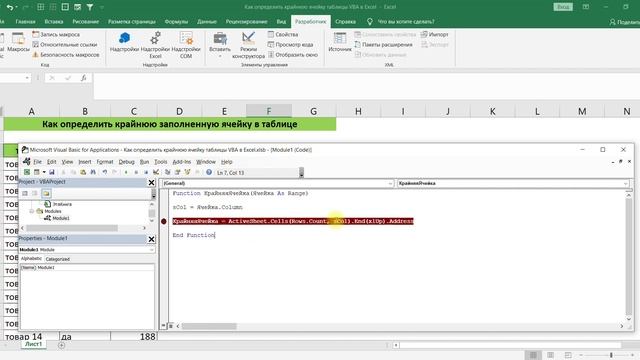The width and height of the screenshot is (640, 360).
Task: Click the Paste icon in VBA toolbar
Action: [x=83, y=172]
